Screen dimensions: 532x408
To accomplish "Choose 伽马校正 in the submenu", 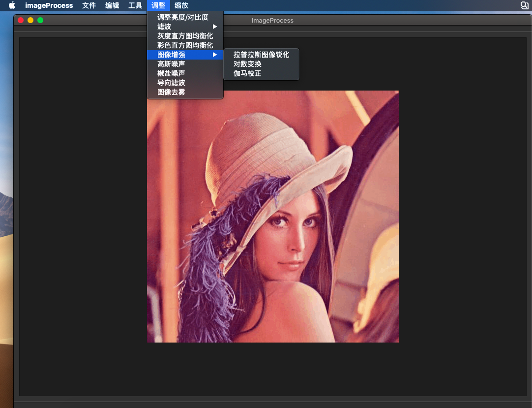I will point(261,73).
